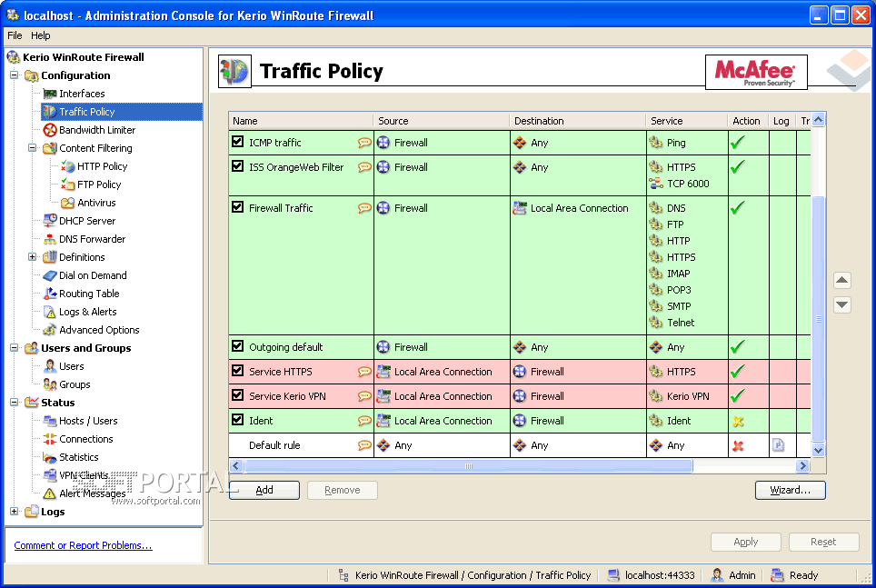Open the Comment or Report Problems link

83,545
